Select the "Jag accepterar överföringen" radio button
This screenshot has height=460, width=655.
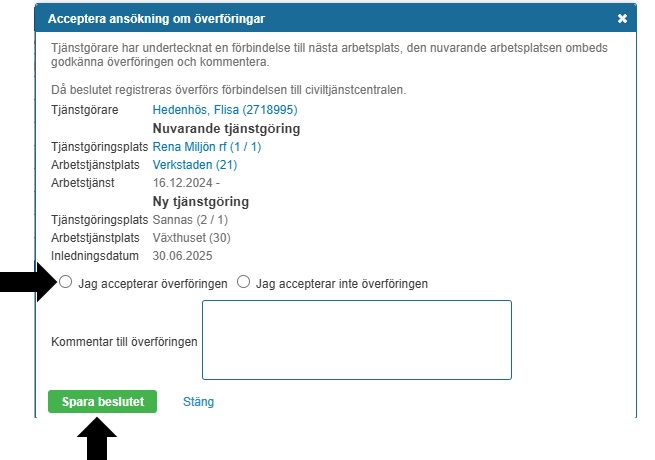pos(66,283)
